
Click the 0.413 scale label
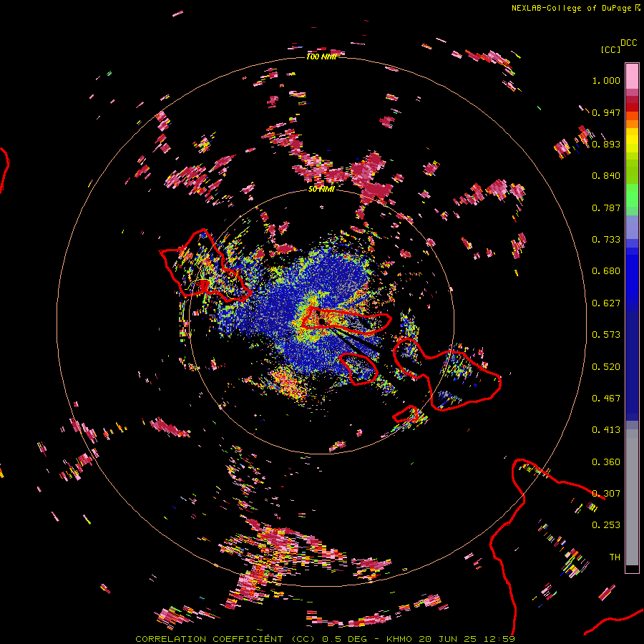(606, 430)
